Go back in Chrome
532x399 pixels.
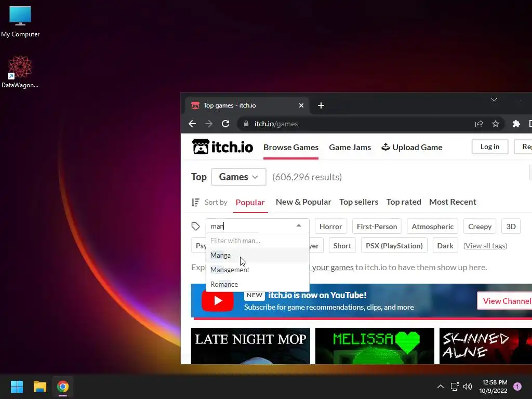[192, 124]
